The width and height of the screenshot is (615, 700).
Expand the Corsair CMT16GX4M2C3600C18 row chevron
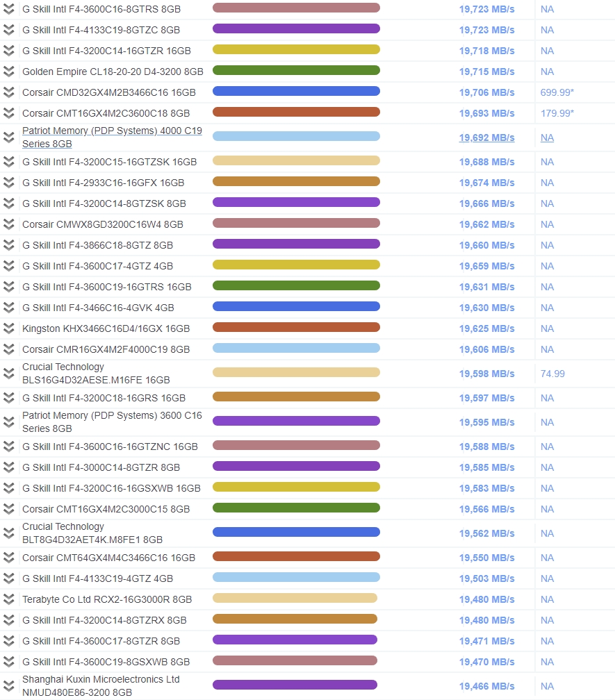coord(8,113)
